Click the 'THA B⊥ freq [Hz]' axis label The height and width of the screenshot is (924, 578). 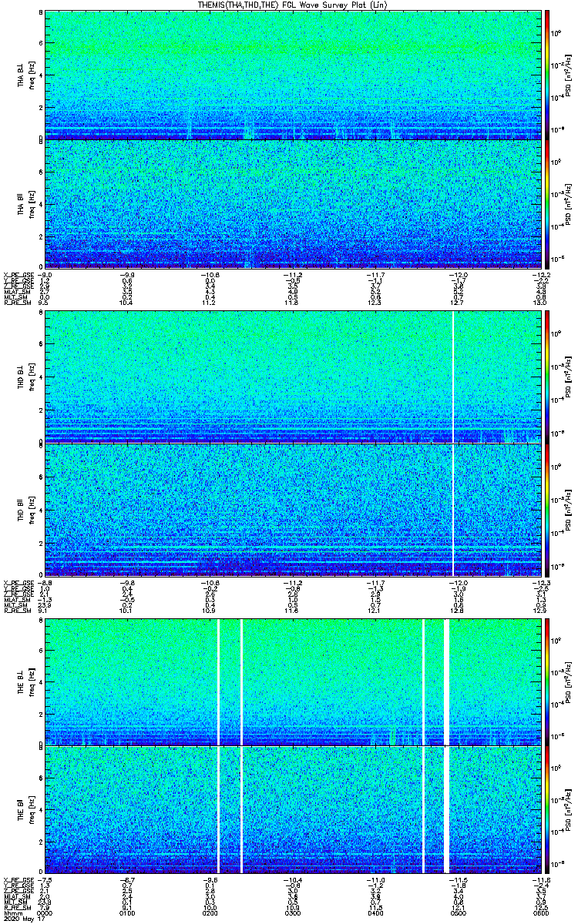tap(25, 75)
